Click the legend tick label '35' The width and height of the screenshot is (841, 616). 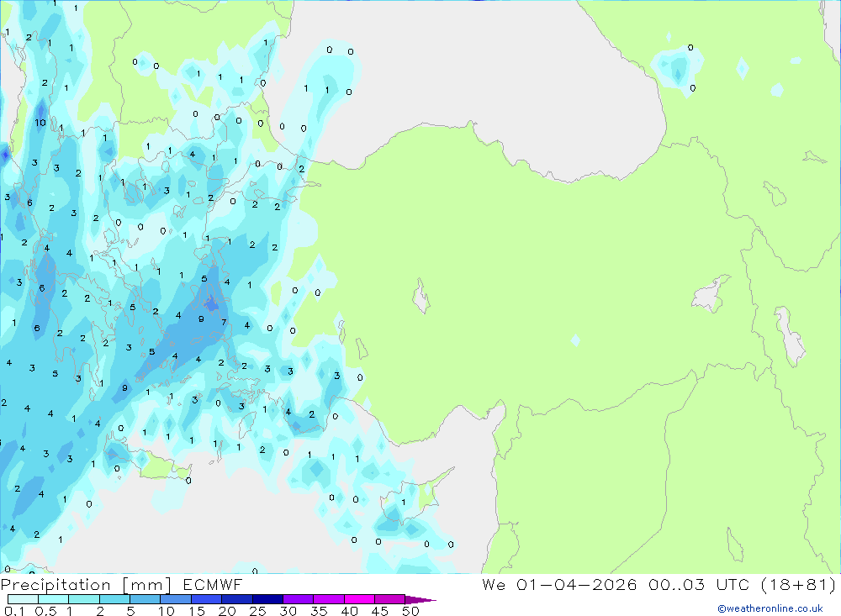tap(319, 611)
